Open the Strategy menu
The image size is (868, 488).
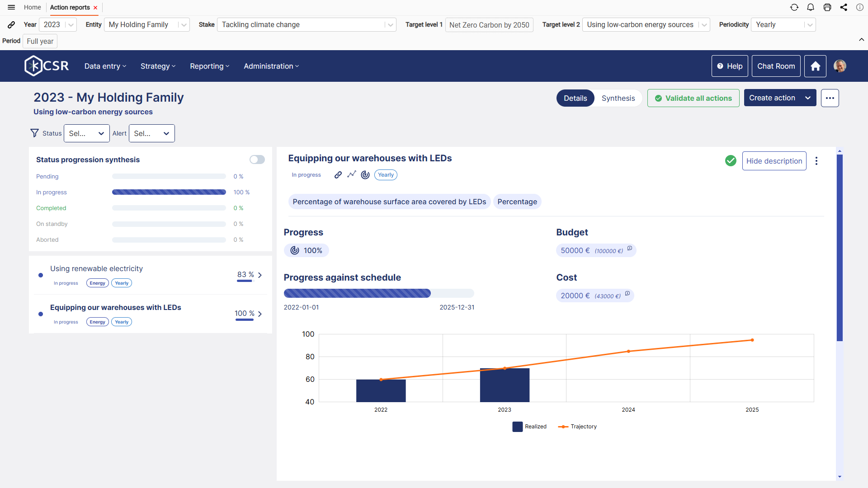pyautogui.click(x=158, y=66)
